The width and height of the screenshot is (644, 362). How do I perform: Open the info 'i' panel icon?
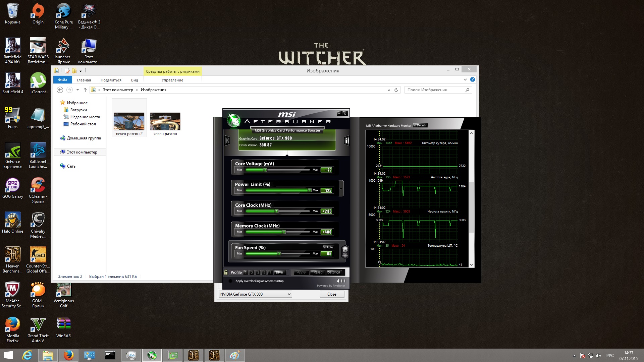pyautogui.click(x=346, y=141)
